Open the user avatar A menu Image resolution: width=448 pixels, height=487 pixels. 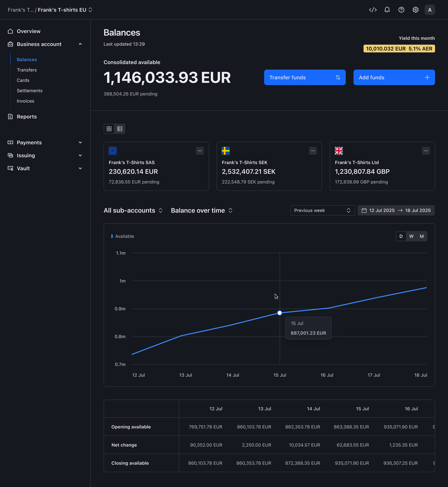tap(430, 10)
